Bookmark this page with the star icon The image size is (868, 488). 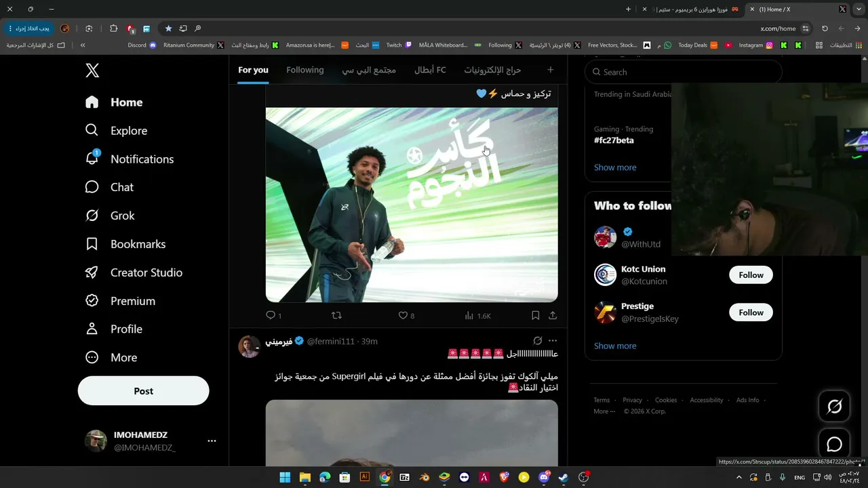[169, 28]
